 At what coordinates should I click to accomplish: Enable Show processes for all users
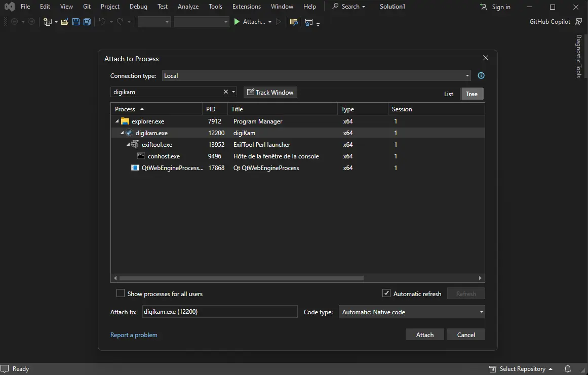(x=121, y=294)
